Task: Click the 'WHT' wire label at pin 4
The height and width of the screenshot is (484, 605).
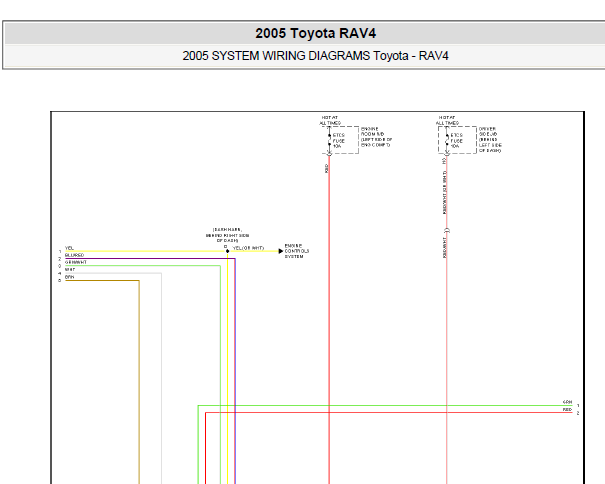Action: (x=70, y=270)
